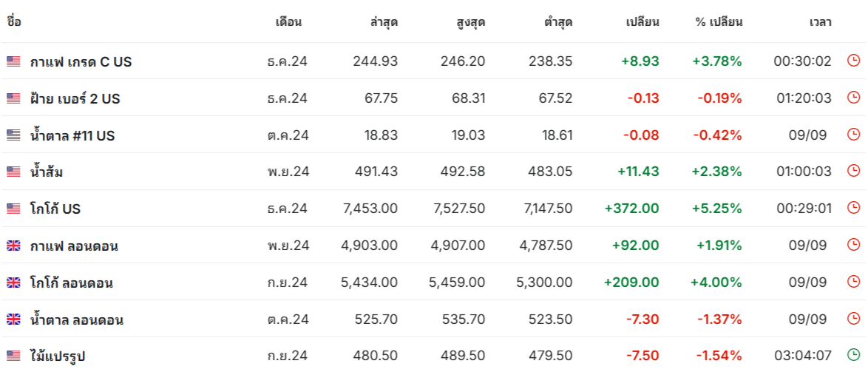Click the US flag beside น้ำตาล #11 US
The width and height of the screenshot is (868, 372).
pyautogui.click(x=13, y=135)
